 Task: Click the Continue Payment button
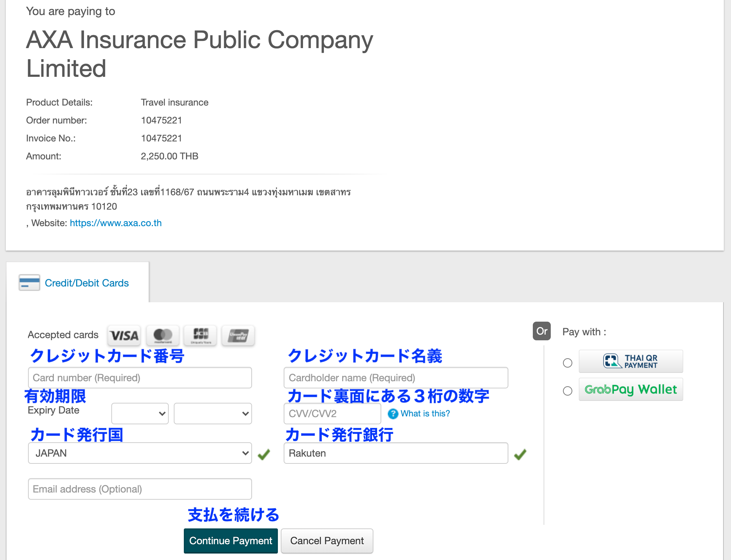pos(231,541)
